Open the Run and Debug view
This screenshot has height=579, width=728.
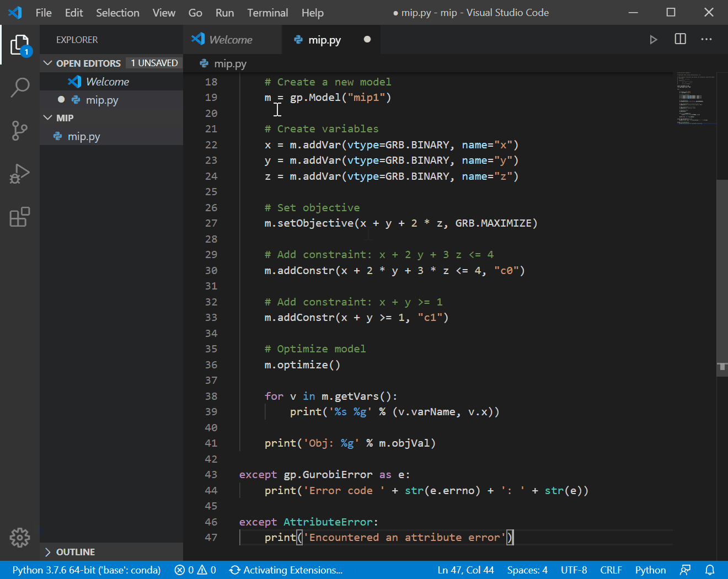pyautogui.click(x=20, y=174)
